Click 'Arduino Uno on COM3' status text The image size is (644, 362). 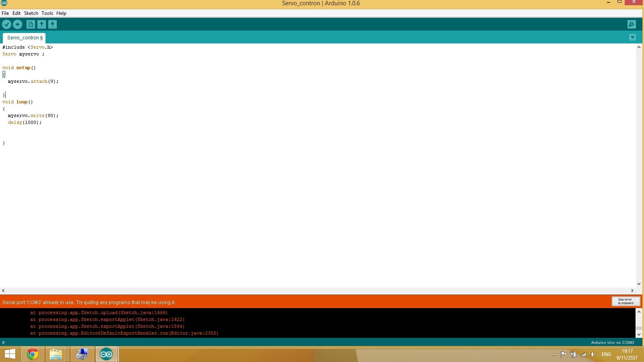click(613, 343)
